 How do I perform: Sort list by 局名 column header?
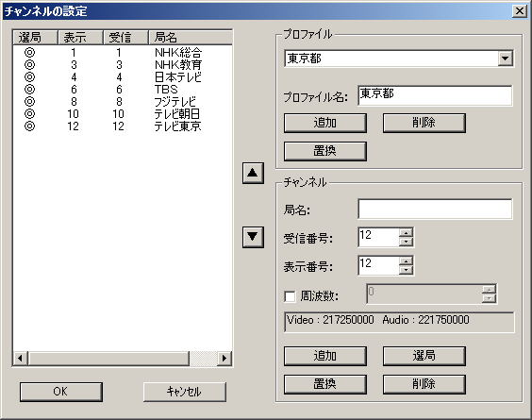[191, 37]
